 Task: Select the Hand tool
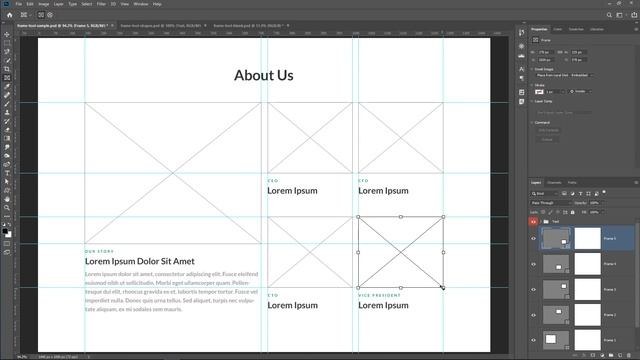pyautogui.click(x=7, y=199)
